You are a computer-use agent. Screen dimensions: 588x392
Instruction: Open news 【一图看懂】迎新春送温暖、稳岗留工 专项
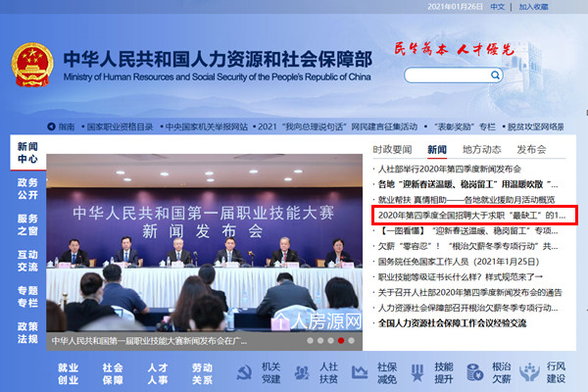coord(467,230)
